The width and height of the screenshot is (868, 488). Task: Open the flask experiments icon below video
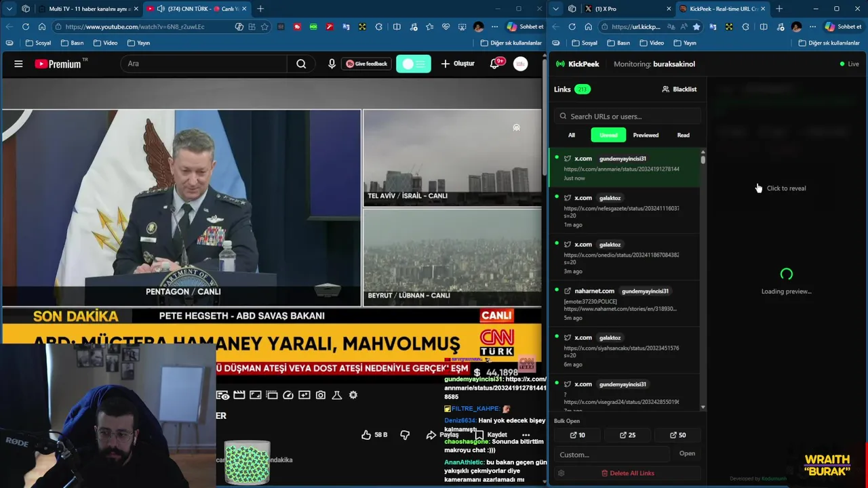[x=337, y=395]
